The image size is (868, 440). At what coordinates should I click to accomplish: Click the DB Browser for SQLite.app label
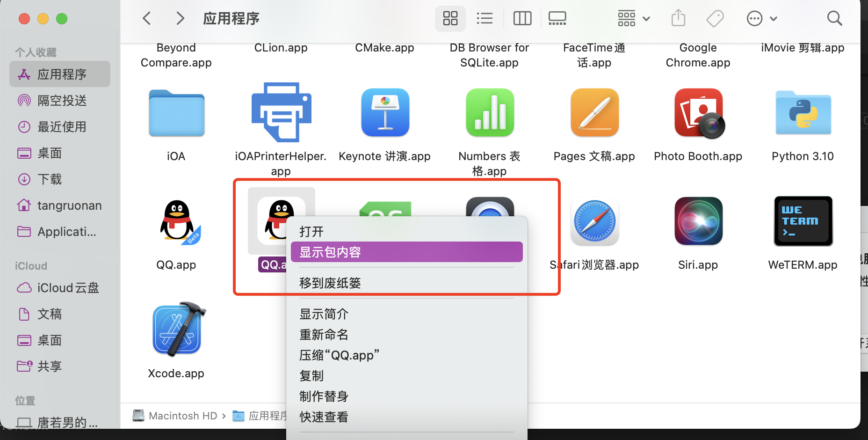click(x=490, y=55)
